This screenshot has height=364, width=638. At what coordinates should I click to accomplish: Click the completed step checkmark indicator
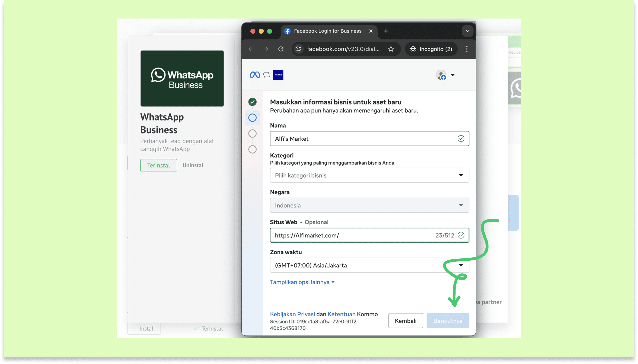(x=252, y=102)
